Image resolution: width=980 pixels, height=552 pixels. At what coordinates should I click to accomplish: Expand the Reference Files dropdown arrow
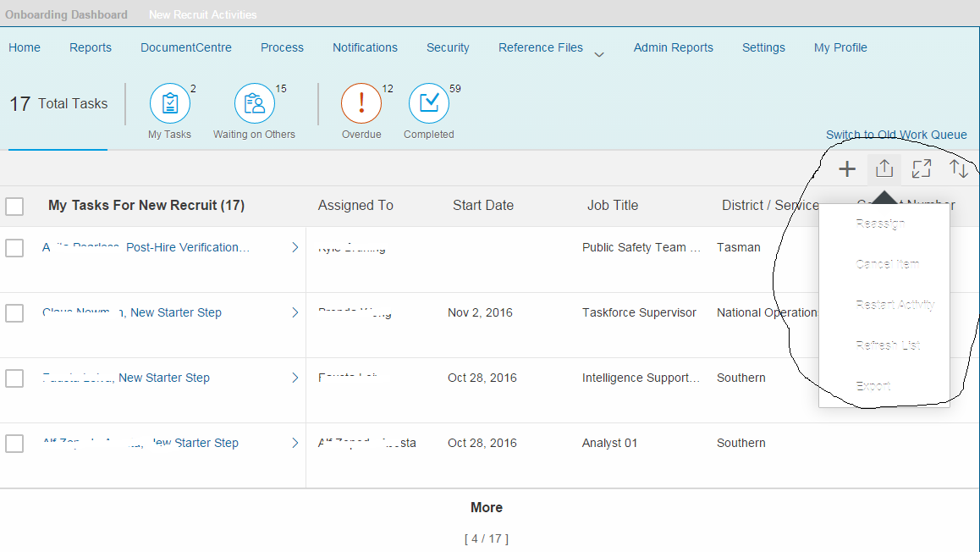click(x=599, y=54)
